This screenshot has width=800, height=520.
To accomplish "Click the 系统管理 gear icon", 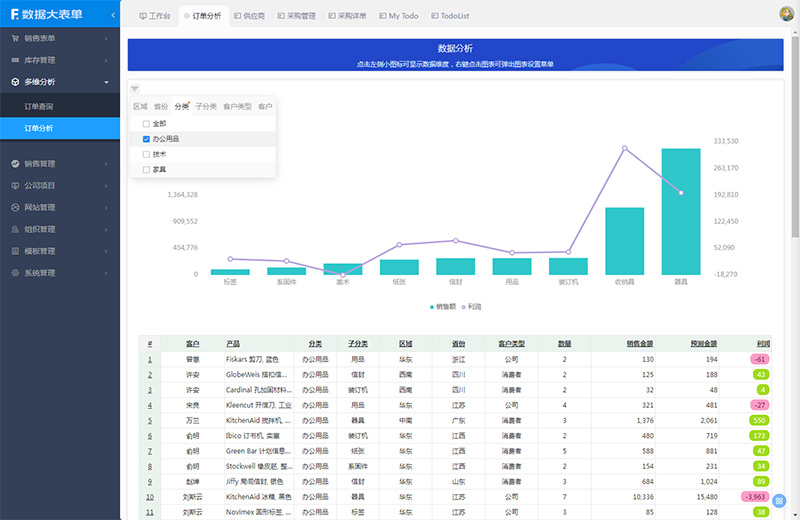I will pyautogui.click(x=15, y=273).
